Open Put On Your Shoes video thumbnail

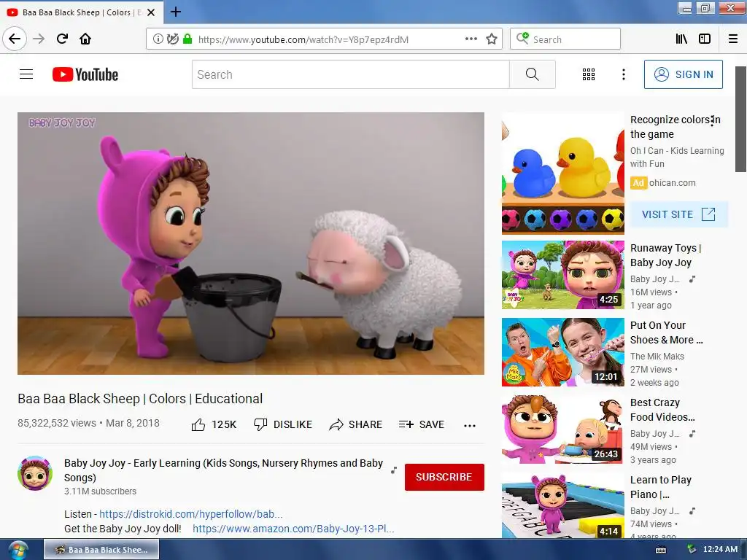click(562, 352)
